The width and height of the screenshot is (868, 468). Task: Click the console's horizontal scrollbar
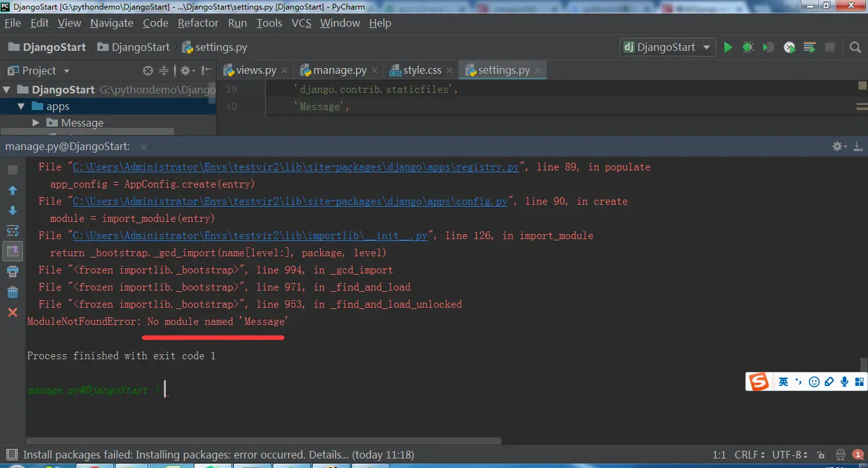(264, 440)
